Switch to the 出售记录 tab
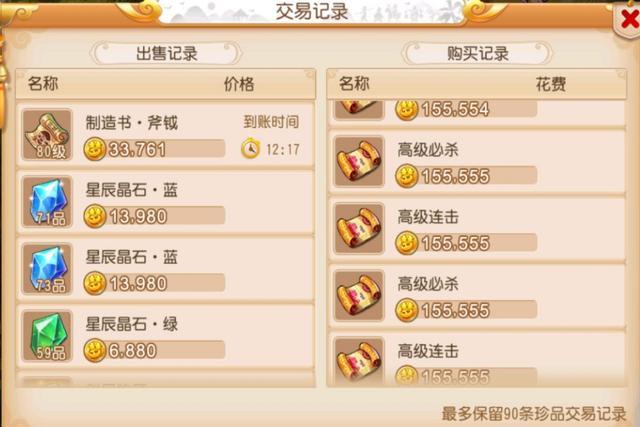The height and width of the screenshot is (427, 640). 167,53
